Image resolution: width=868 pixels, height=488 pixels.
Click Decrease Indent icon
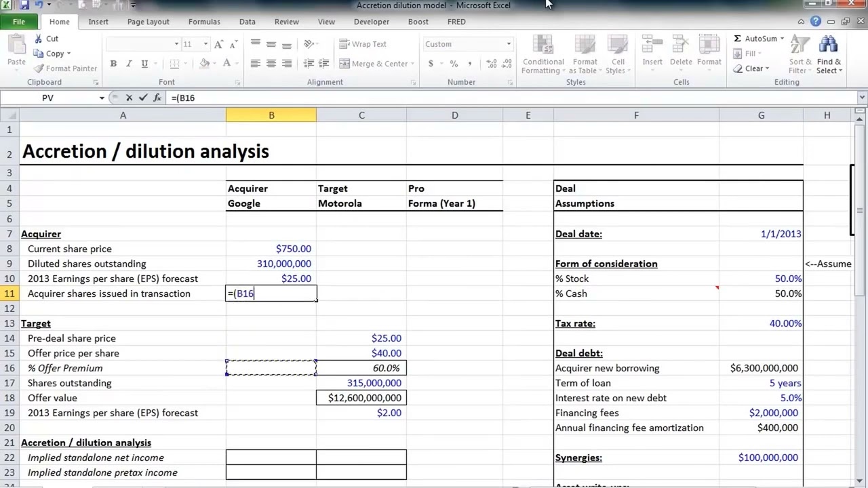(x=309, y=64)
